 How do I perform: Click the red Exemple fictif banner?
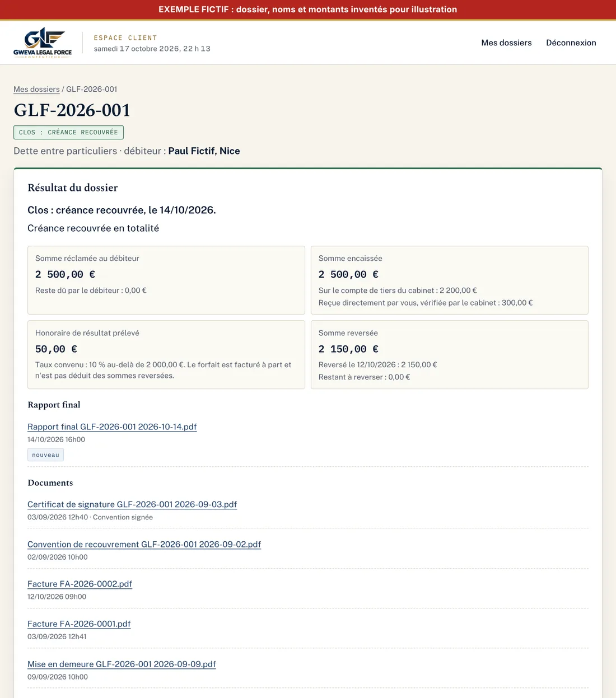click(x=308, y=10)
